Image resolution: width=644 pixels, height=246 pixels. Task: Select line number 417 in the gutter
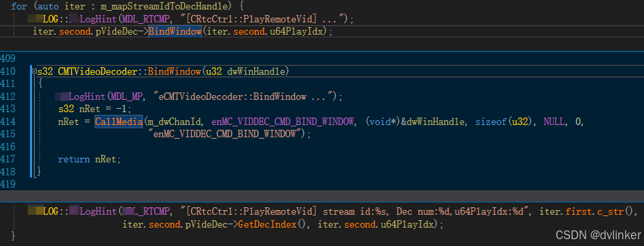[x=7, y=159]
